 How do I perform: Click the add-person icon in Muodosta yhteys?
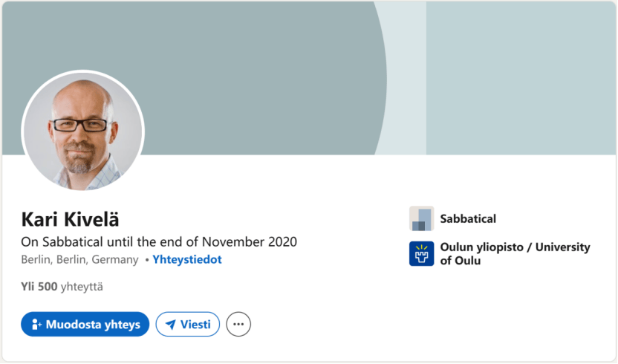[35, 325]
